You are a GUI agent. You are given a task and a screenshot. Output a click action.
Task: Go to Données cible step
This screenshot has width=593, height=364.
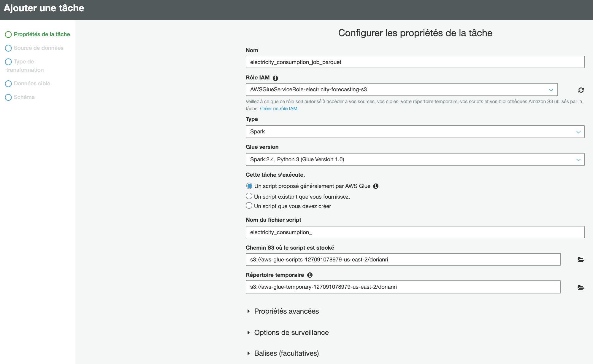point(32,84)
